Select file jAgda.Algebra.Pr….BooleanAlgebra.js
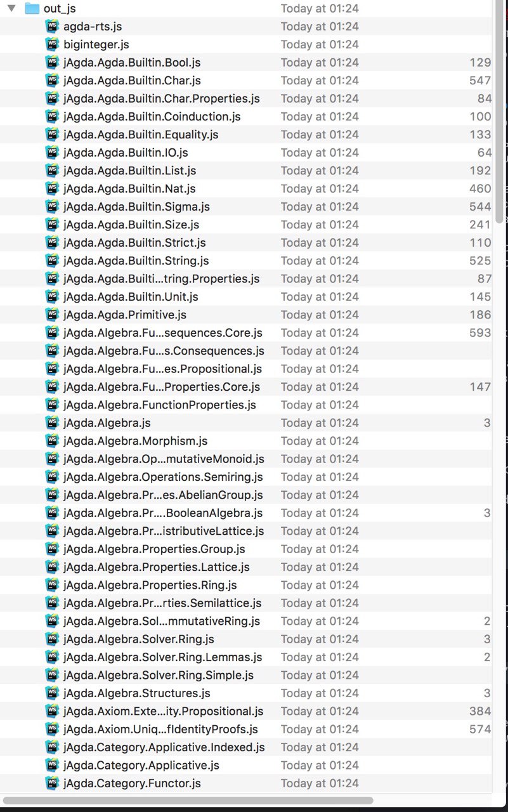This screenshot has height=812, width=508. (x=163, y=513)
